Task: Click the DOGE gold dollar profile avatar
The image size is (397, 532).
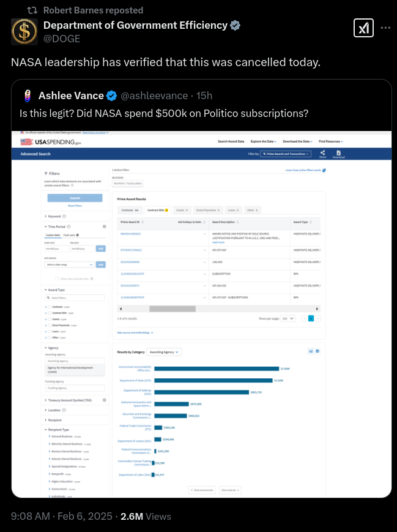Action: point(24,32)
